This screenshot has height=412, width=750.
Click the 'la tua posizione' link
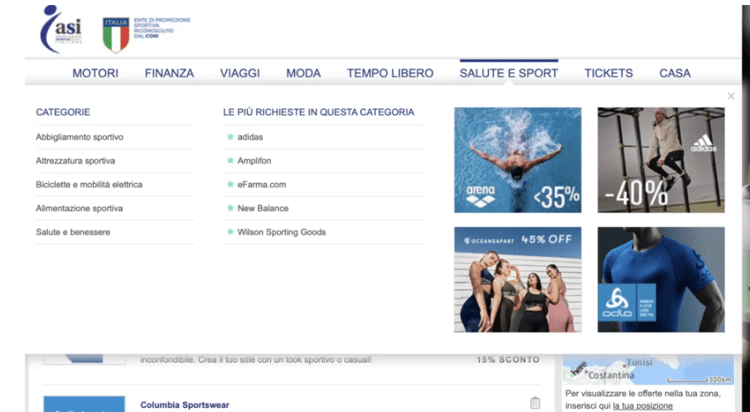(642, 406)
